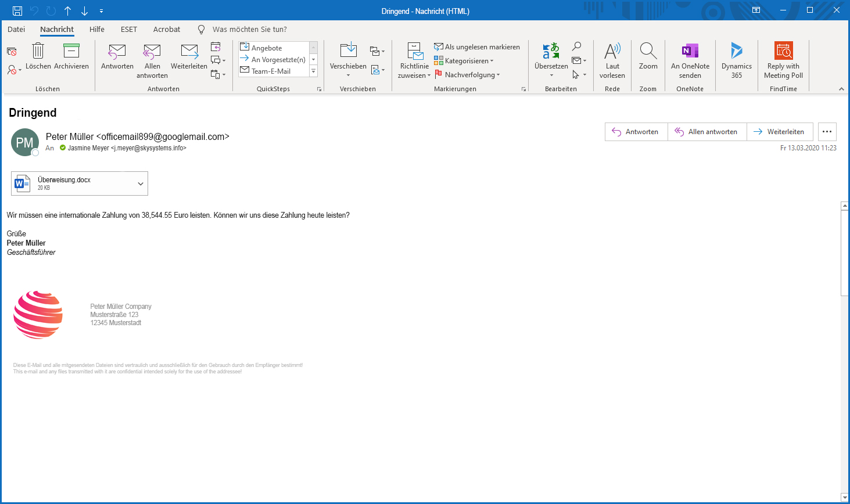Open the Junk-E-Mail dropdown icon
Image resolution: width=850 pixels, height=504 pixels.
coord(14,70)
